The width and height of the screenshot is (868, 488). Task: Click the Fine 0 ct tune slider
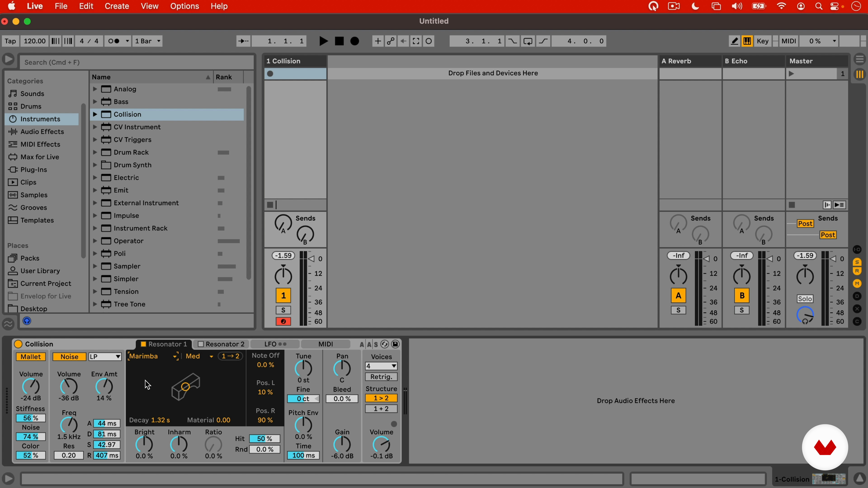[x=303, y=399]
